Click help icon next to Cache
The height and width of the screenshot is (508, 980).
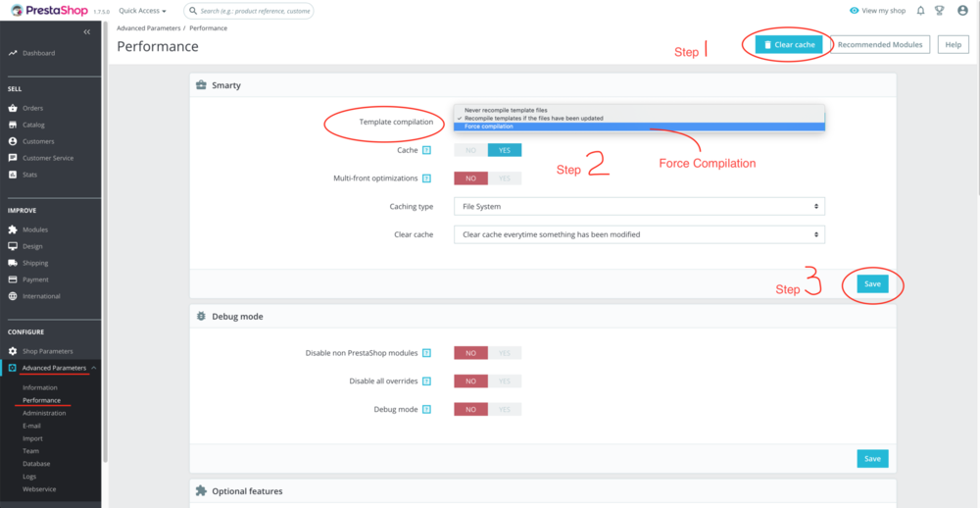[x=426, y=150]
